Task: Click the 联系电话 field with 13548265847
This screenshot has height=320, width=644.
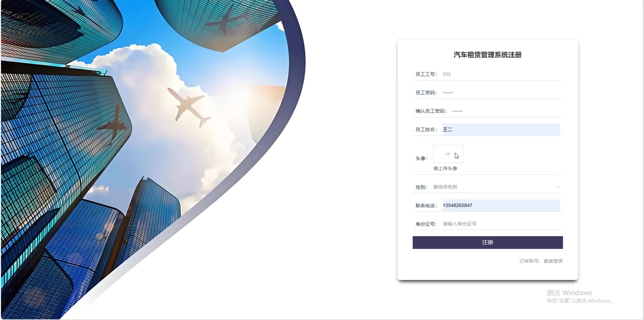Action: pos(501,205)
